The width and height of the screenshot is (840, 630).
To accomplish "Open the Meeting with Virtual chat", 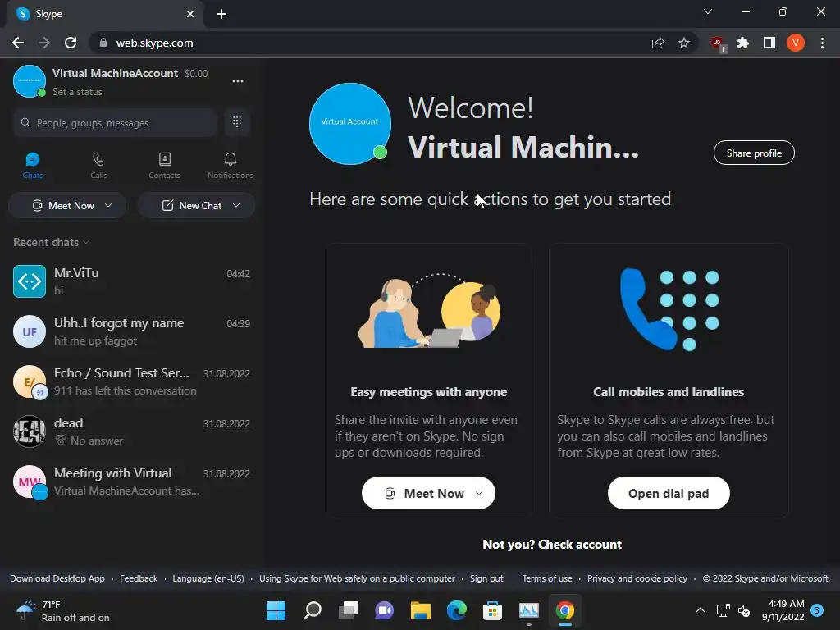I will coord(131,482).
